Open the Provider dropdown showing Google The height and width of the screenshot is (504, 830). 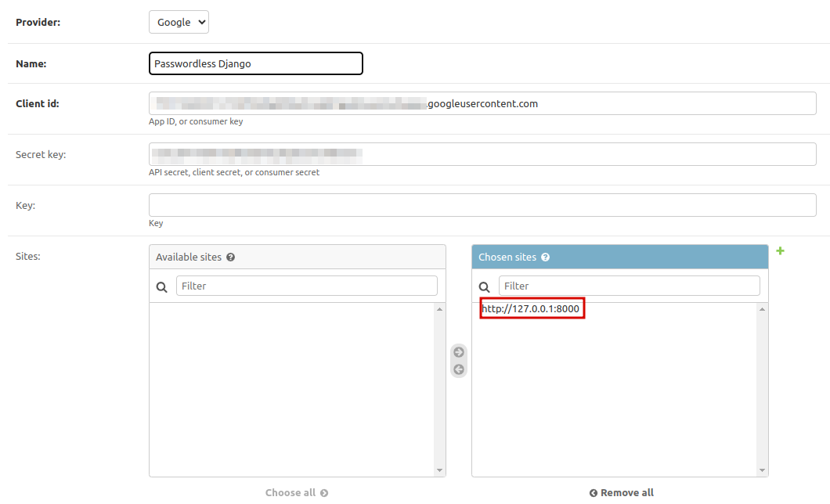click(179, 22)
